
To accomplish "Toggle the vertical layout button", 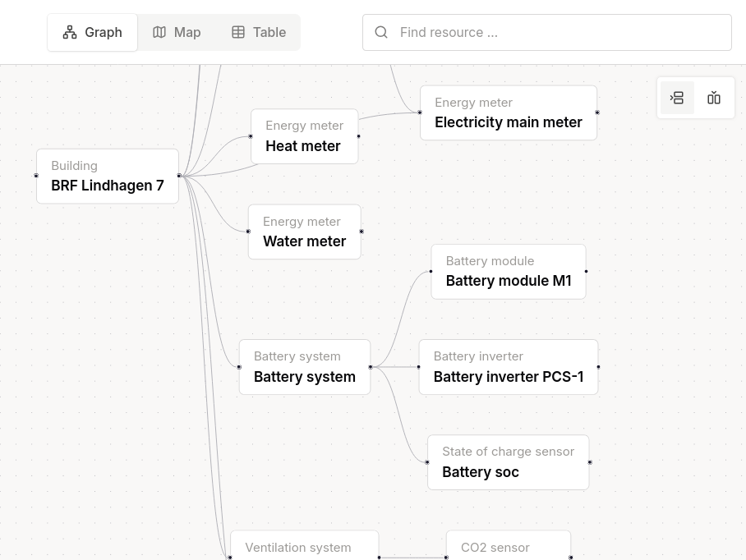I will click(714, 98).
